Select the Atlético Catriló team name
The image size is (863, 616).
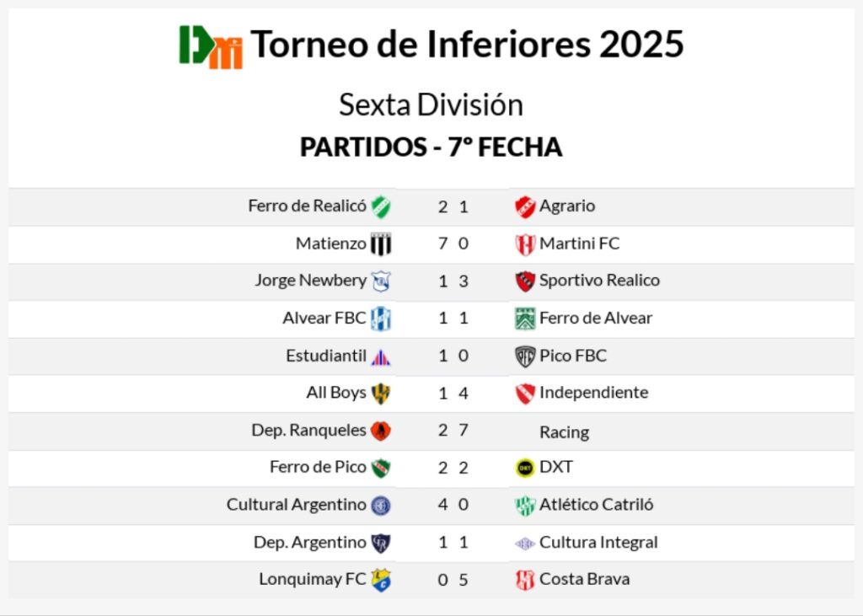coord(596,505)
